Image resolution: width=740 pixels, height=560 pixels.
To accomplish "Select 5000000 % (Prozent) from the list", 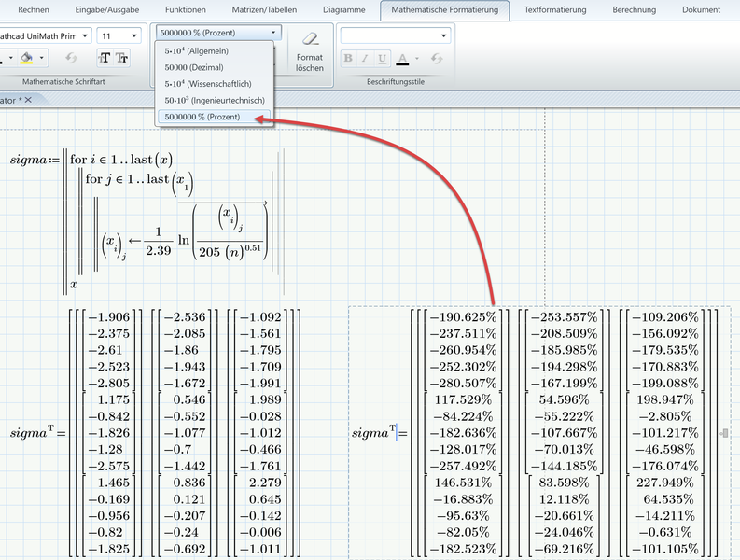I will (202, 117).
